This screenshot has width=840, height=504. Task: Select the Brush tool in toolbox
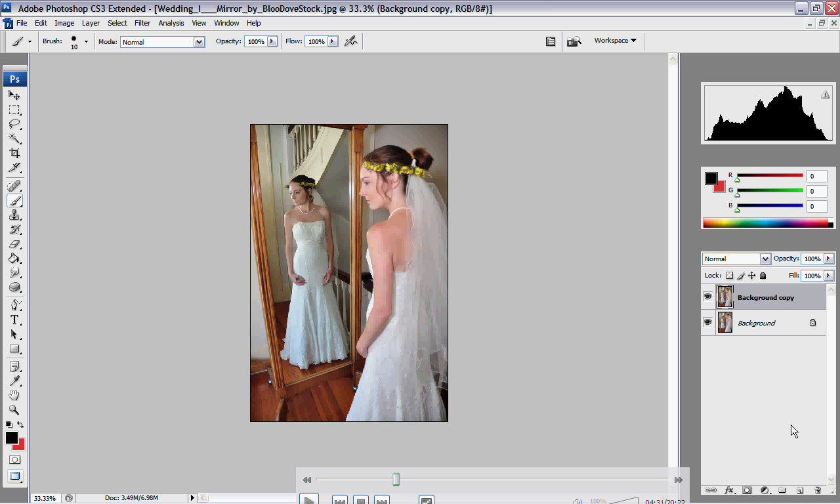click(x=14, y=201)
